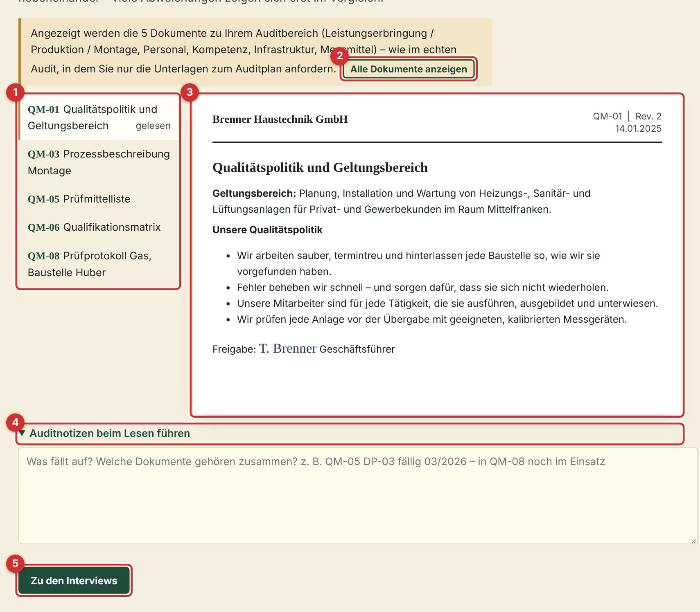Open the QM-05 Prüfmittelliste document
The image size is (700, 612).
[x=99, y=199]
